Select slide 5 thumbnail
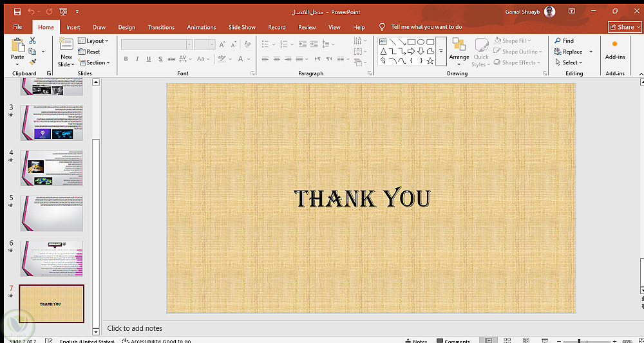The image size is (644, 343). pos(52,214)
